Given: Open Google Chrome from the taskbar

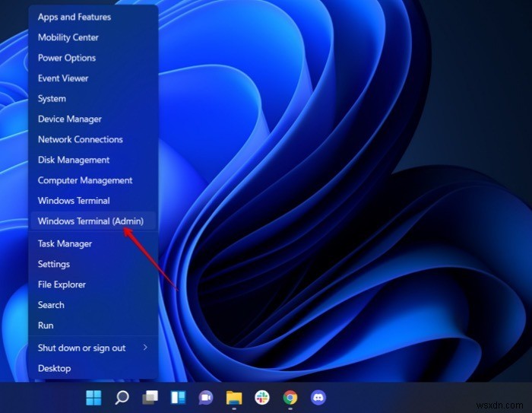Looking at the screenshot, I should coord(290,397).
